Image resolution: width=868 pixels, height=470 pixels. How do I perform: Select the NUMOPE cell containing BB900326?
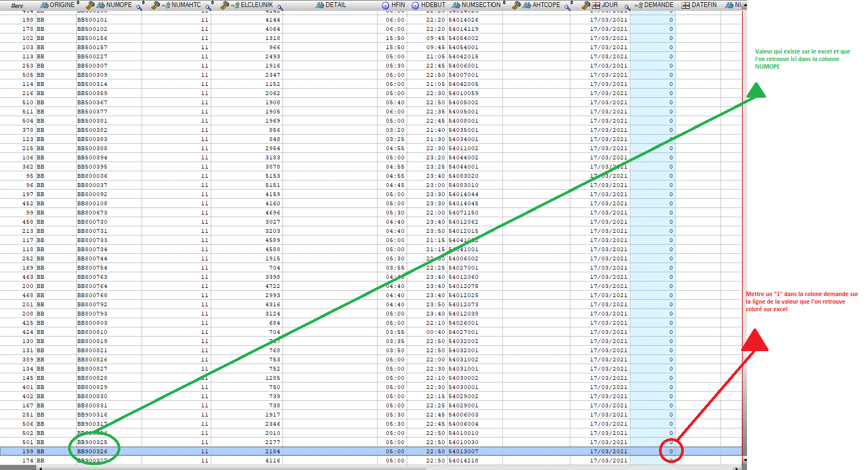[x=92, y=451]
